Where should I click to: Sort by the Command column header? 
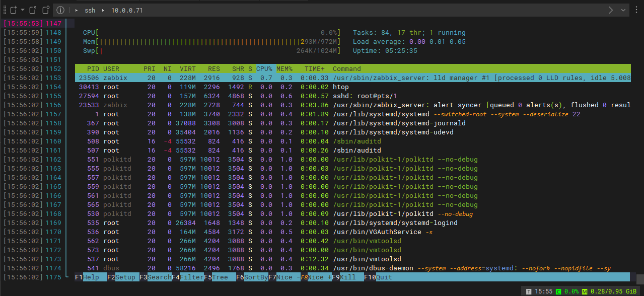point(347,69)
